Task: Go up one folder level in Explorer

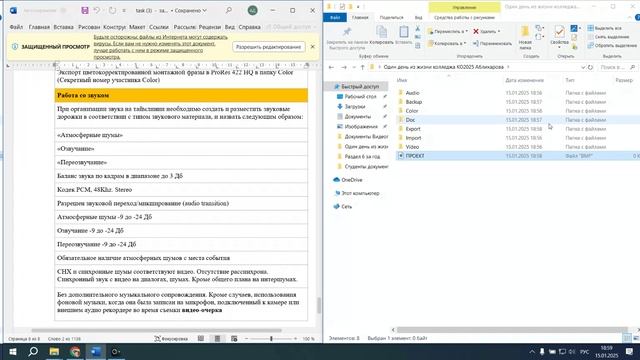Action: coord(362,67)
